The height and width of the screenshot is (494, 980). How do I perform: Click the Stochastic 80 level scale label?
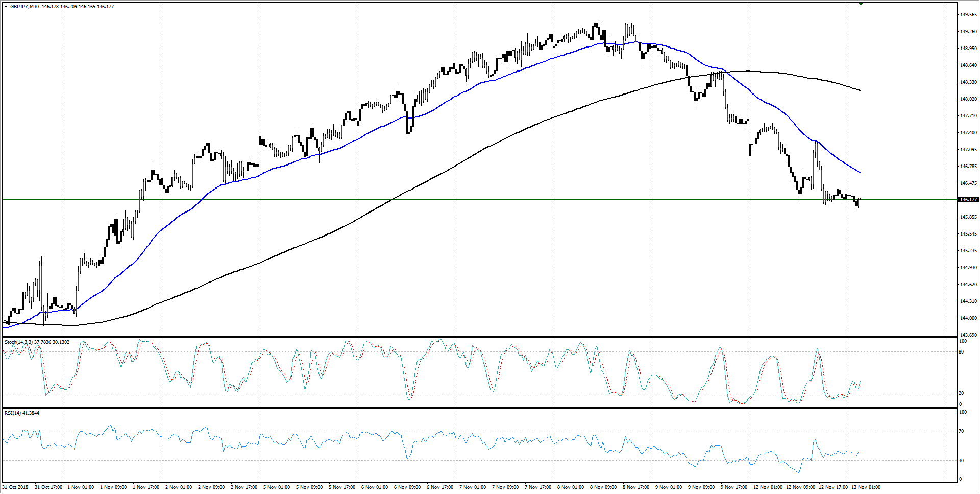962,352
